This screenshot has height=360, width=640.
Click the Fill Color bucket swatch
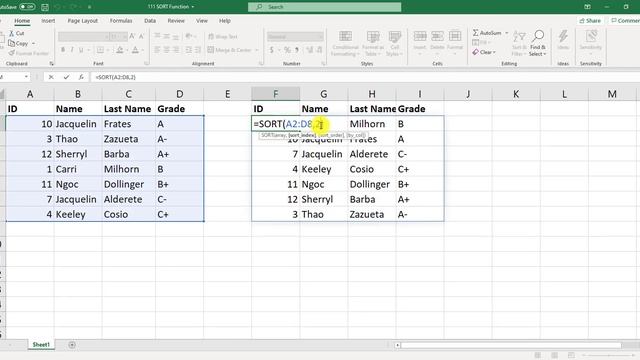tap(120, 50)
